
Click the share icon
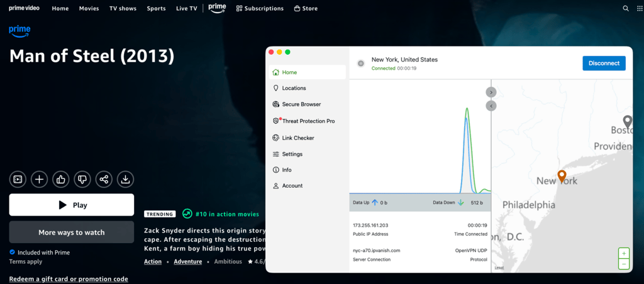pos(104,179)
